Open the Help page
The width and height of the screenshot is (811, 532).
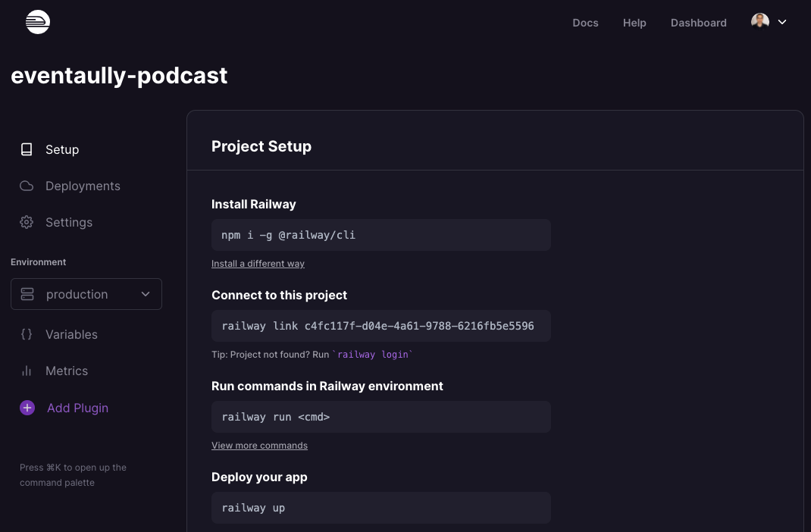(634, 23)
